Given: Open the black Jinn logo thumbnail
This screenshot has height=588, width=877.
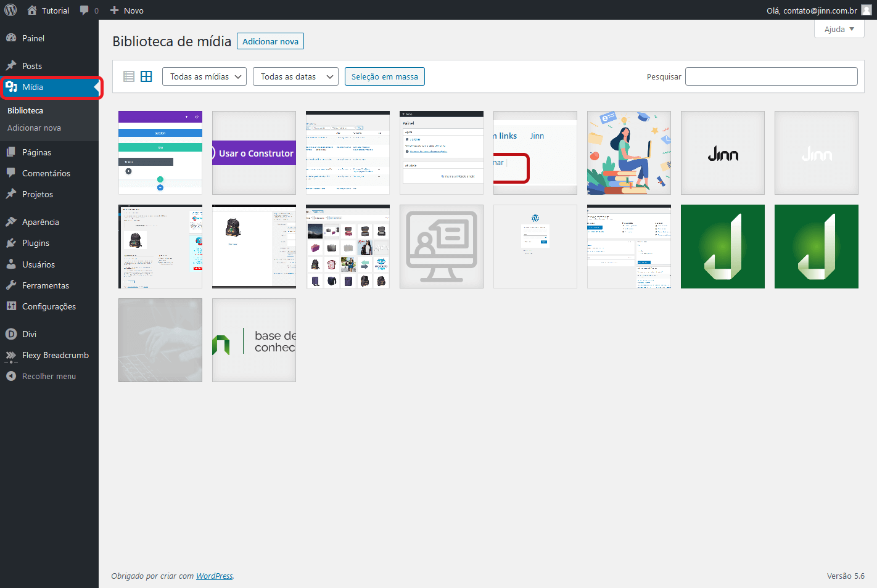Looking at the screenshot, I should (x=723, y=153).
